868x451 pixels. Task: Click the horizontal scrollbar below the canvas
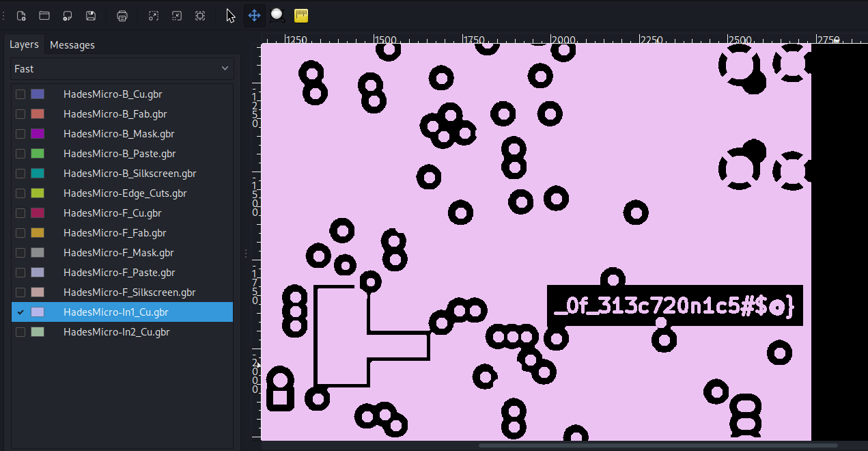point(658,446)
